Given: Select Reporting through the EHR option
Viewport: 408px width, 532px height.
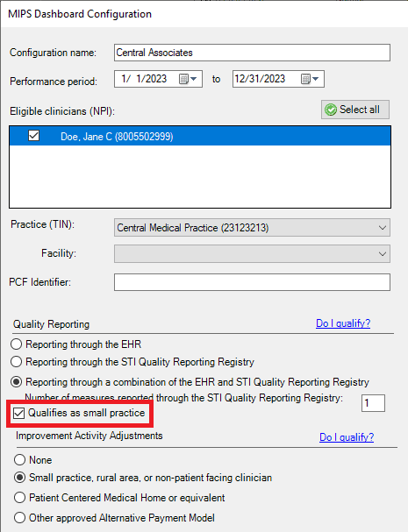Looking at the screenshot, I should pos(17,344).
